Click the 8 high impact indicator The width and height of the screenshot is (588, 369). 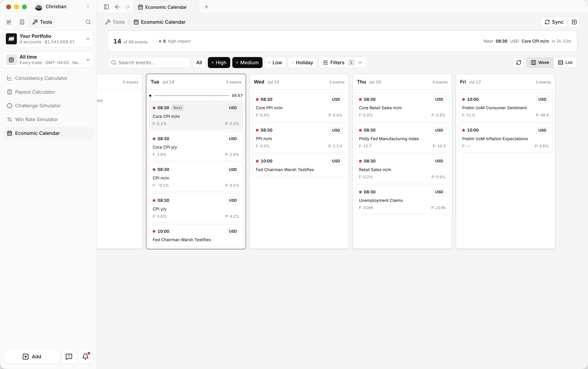click(x=175, y=41)
